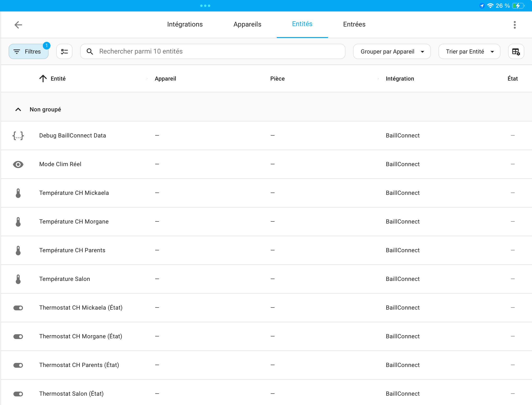Click BaillConnect in Mode Clim Réel row
This screenshot has height=405, width=532.
[403, 164]
